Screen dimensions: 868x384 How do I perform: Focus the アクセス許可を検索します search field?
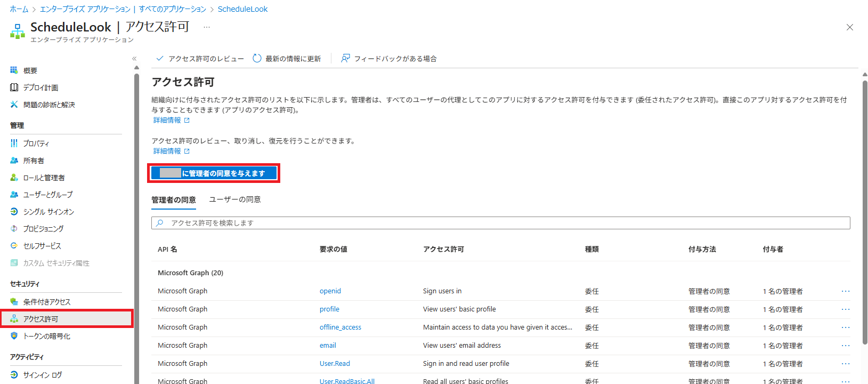coord(501,223)
